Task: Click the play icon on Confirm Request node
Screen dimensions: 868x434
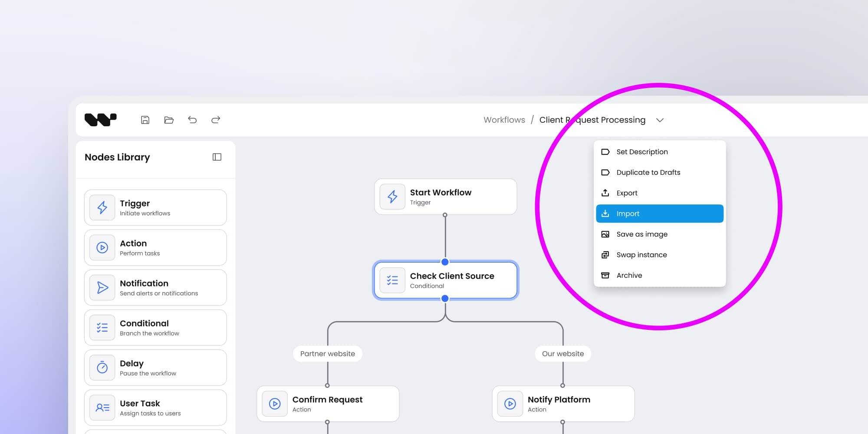Action: pyautogui.click(x=275, y=404)
